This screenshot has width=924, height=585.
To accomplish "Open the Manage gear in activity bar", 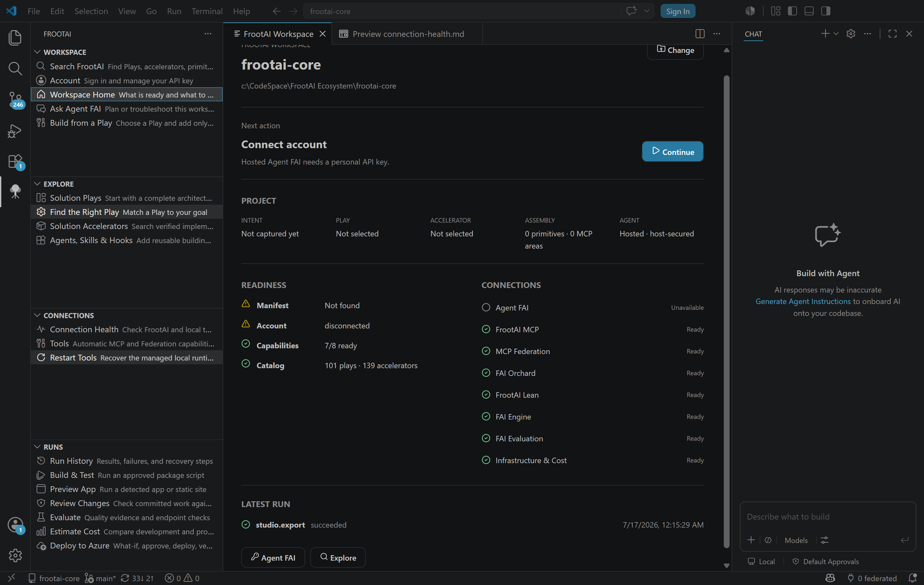I will (15, 555).
